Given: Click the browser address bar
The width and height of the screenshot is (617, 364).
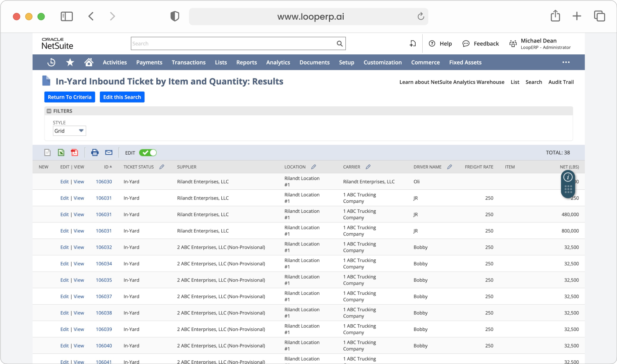Looking at the screenshot, I should 308,16.
